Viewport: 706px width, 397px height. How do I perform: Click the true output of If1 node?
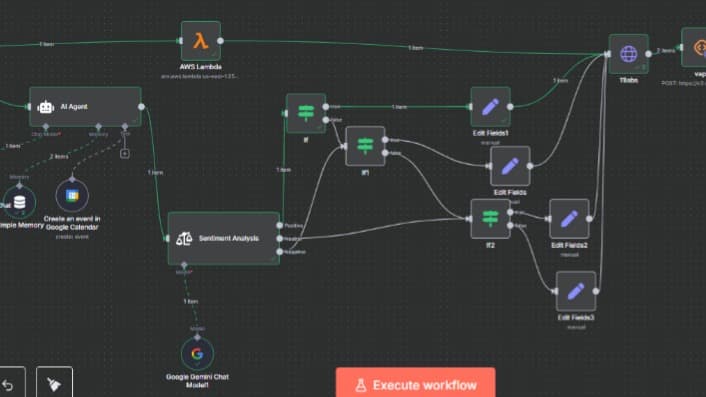point(385,140)
